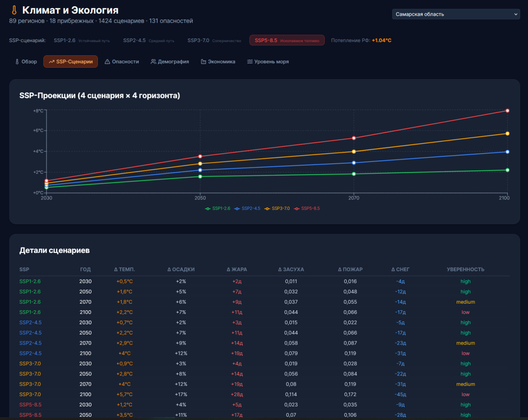Click the red SSP5-8.5 point at 2100
Image resolution: width=528 pixels, height=420 pixels.
pos(507,111)
